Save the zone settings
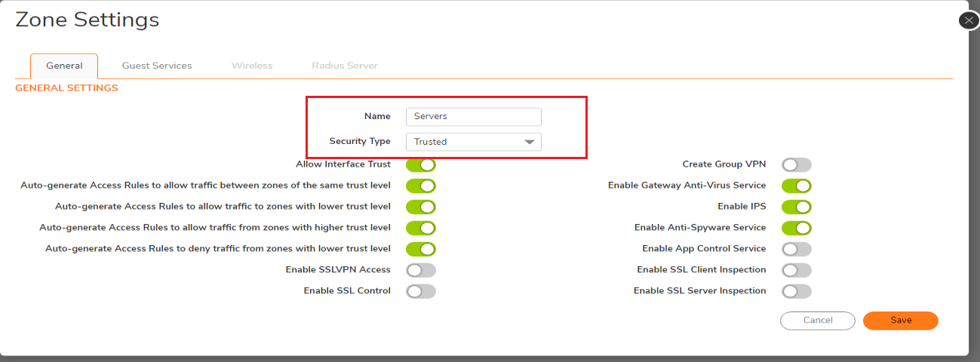The width and height of the screenshot is (980, 362). click(x=900, y=321)
